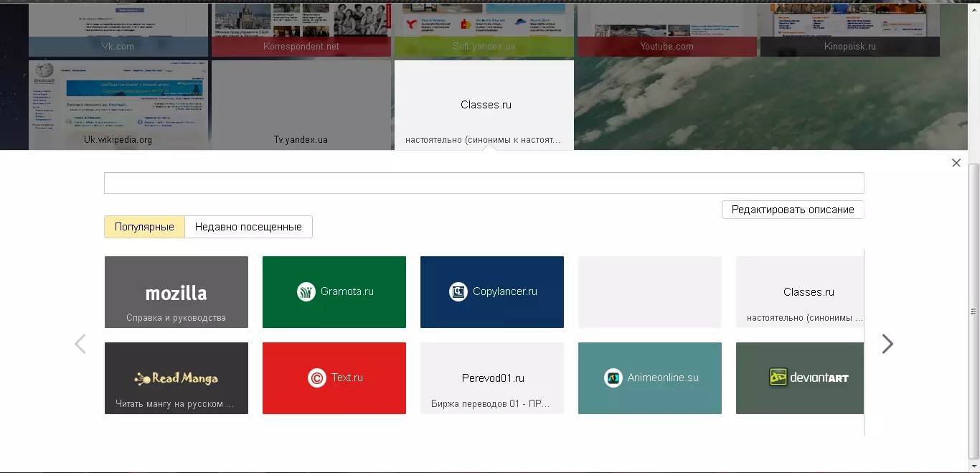980x473 pixels.
Task: Click the Copylancer.ru logo icon
Action: 458,291
